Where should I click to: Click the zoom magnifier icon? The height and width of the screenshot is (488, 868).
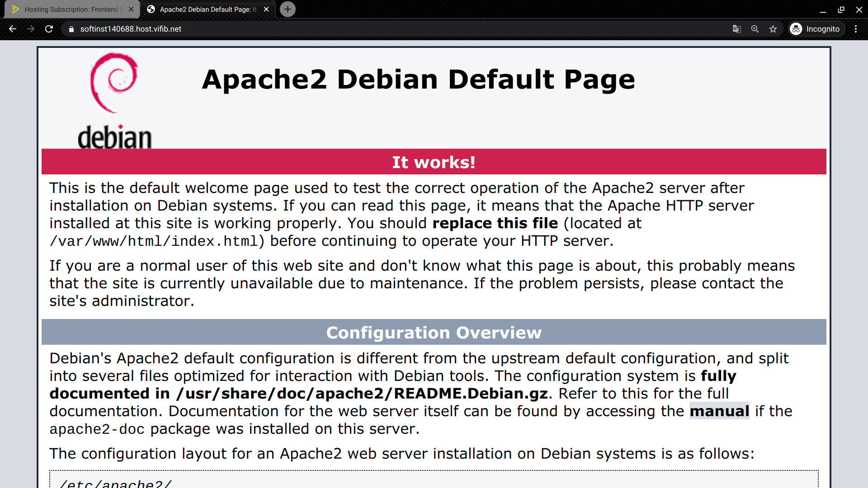pos(755,29)
